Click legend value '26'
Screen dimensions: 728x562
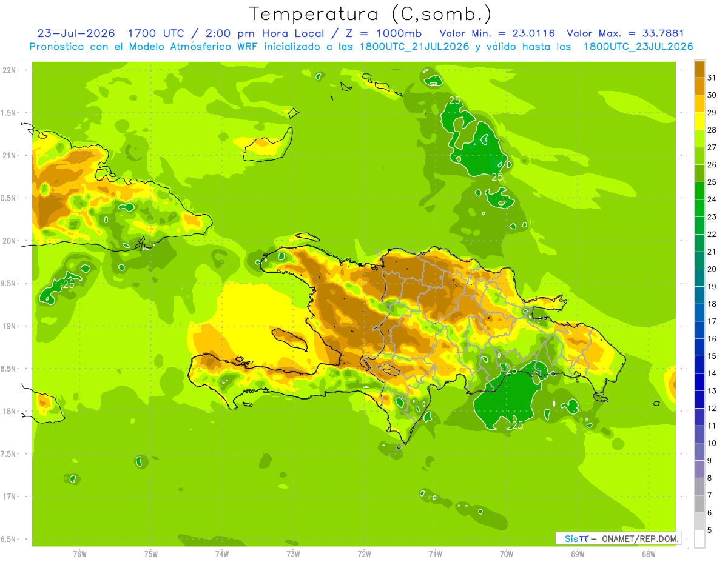click(x=712, y=164)
